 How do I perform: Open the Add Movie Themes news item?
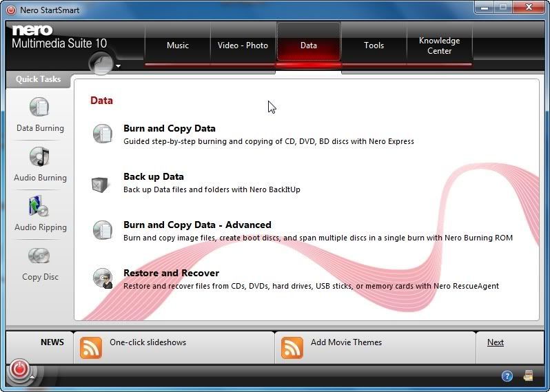(x=346, y=342)
